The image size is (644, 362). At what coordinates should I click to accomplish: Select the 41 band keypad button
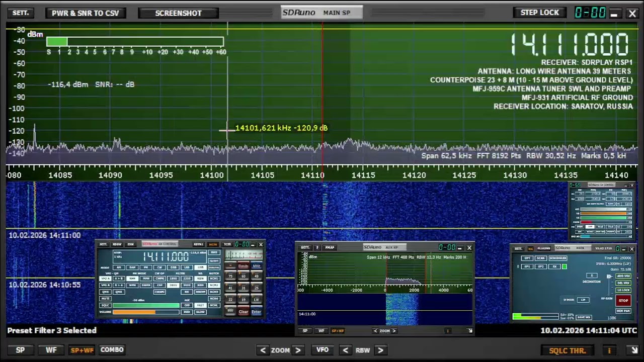[x=230, y=288]
